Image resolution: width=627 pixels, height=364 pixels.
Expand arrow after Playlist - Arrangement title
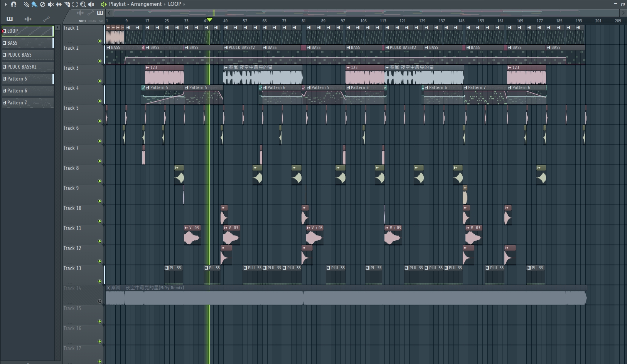(165, 4)
